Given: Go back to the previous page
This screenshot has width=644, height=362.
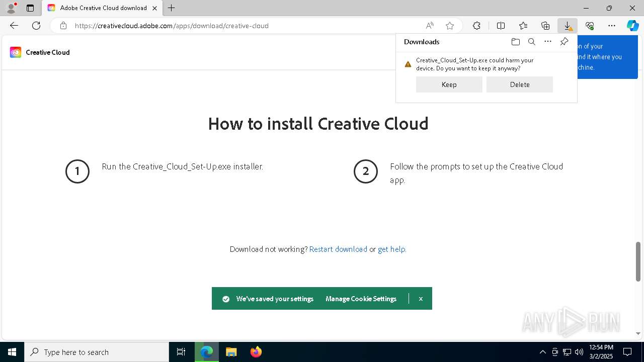Looking at the screenshot, I should [x=14, y=26].
